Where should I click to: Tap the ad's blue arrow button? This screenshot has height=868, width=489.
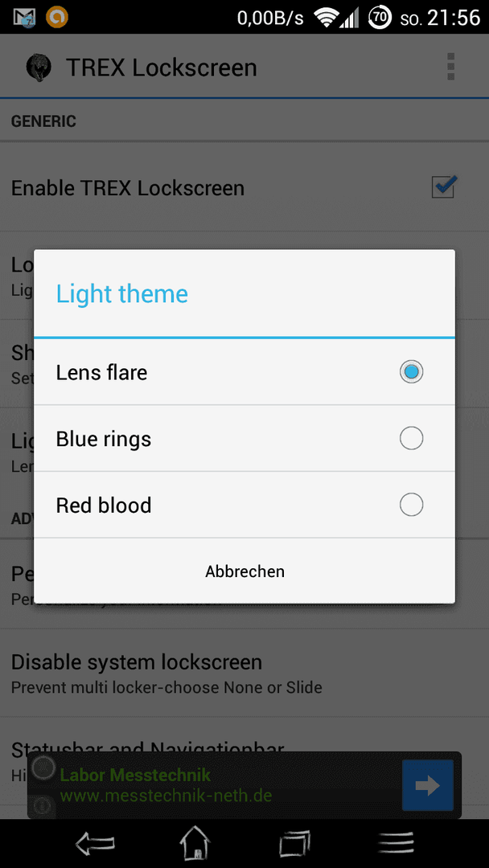[x=428, y=785]
